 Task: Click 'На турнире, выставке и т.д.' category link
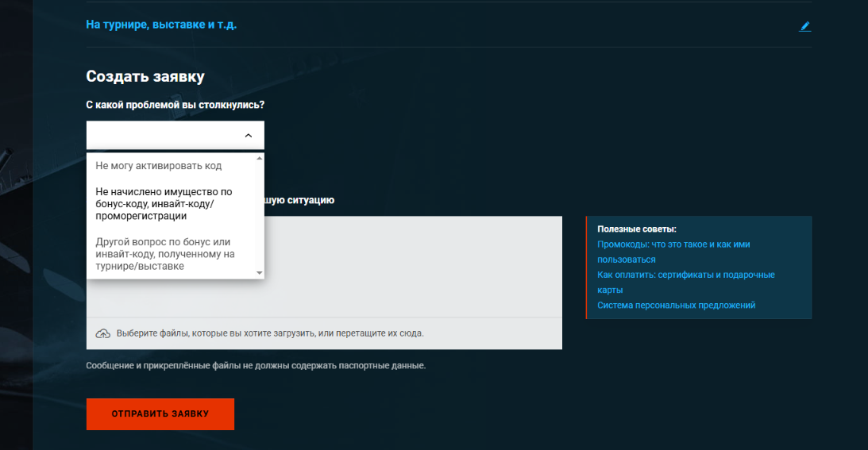coord(161,25)
